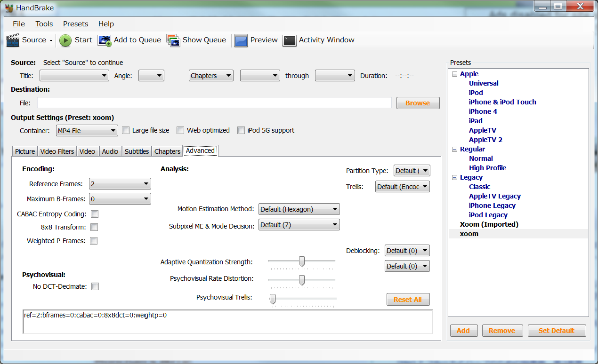598x364 pixels.
Task: Select the Add to Queue icon
Action: tap(104, 40)
